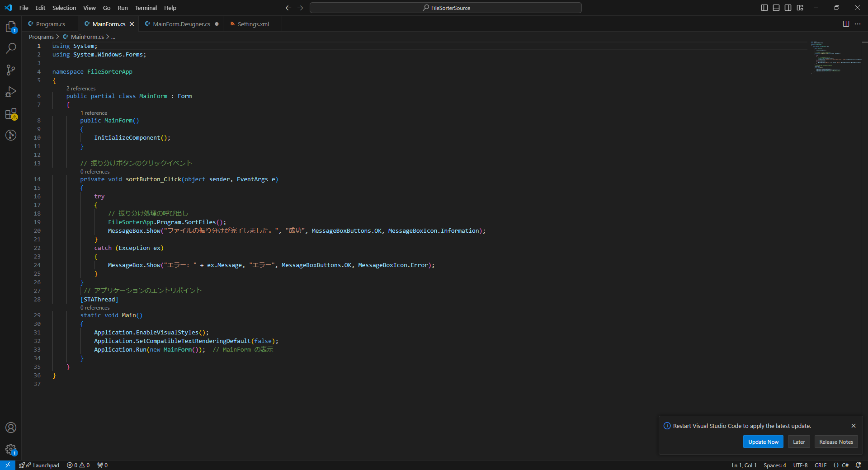Toggle the bottom panel layout button
The width and height of the screenshot is (868, 470).
point(776,8)
